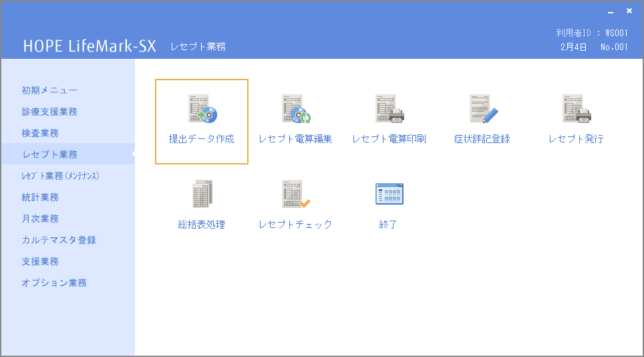Select レセプト業務 in the sidebar
Image resolution: width=644 pixels, height=357 pixels.
click(68, 154)
